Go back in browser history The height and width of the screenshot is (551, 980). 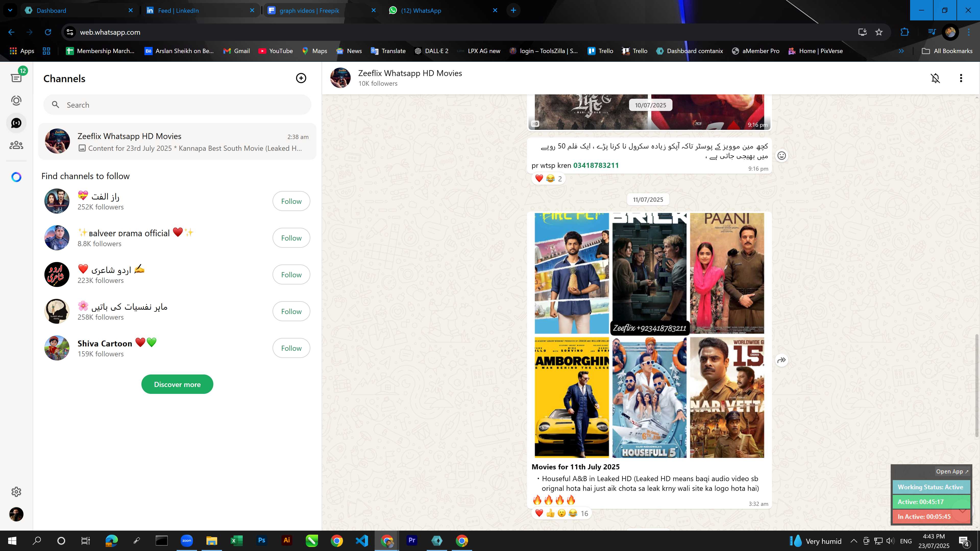click(x=11, y=32)
